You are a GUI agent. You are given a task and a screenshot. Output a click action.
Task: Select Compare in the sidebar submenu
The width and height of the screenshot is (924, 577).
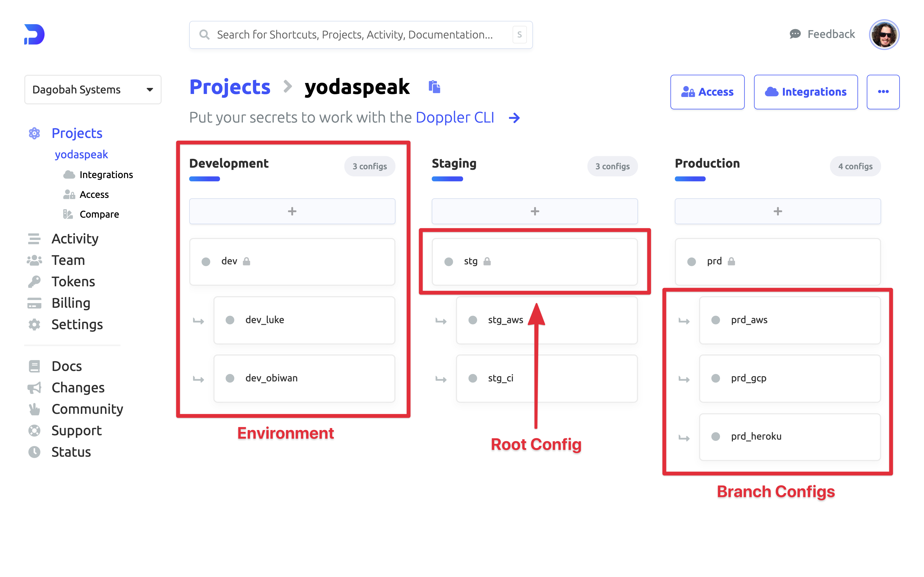pyautogui.click(x=99, y=215)
